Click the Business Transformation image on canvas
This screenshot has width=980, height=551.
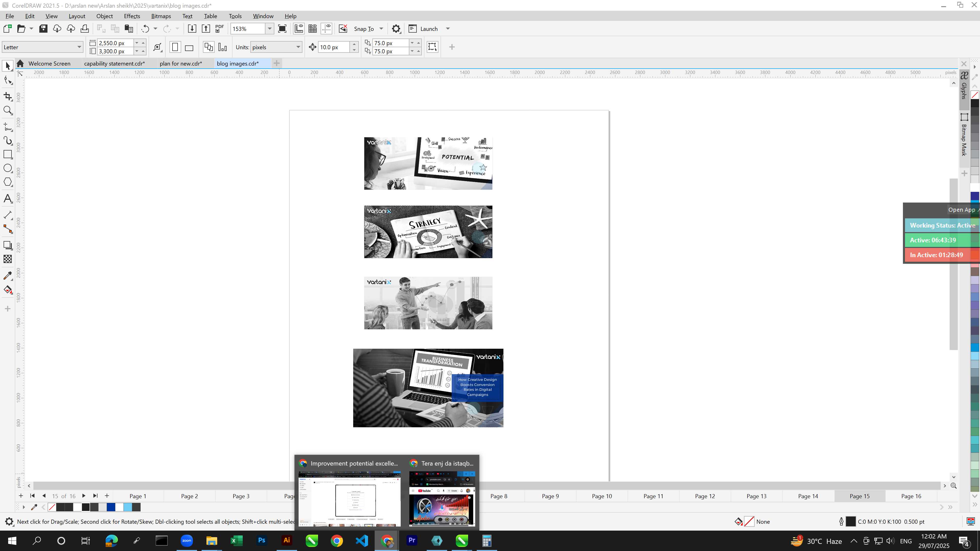coord(428,388)
